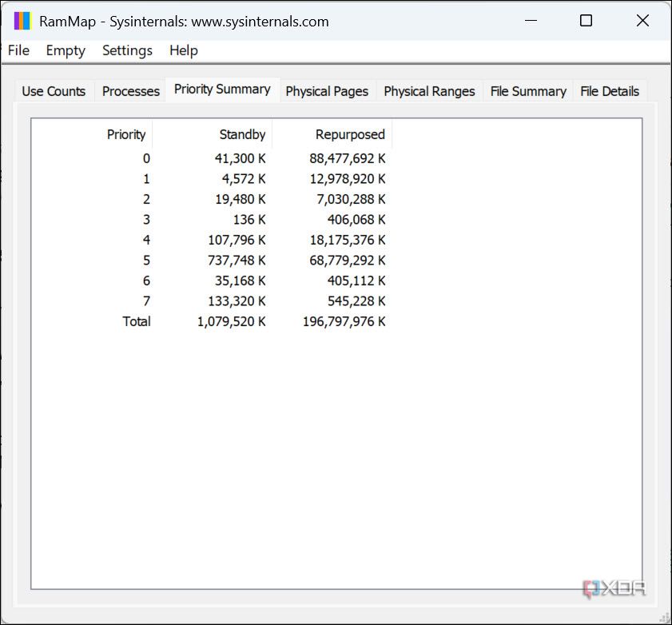
Task: Open the Help menu
Action: (x=184, y=50)
